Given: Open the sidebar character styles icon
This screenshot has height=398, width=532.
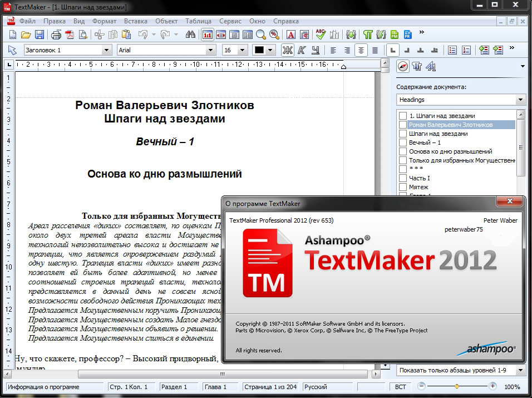Looking at the screenshot, I should [x=431, y=66].
